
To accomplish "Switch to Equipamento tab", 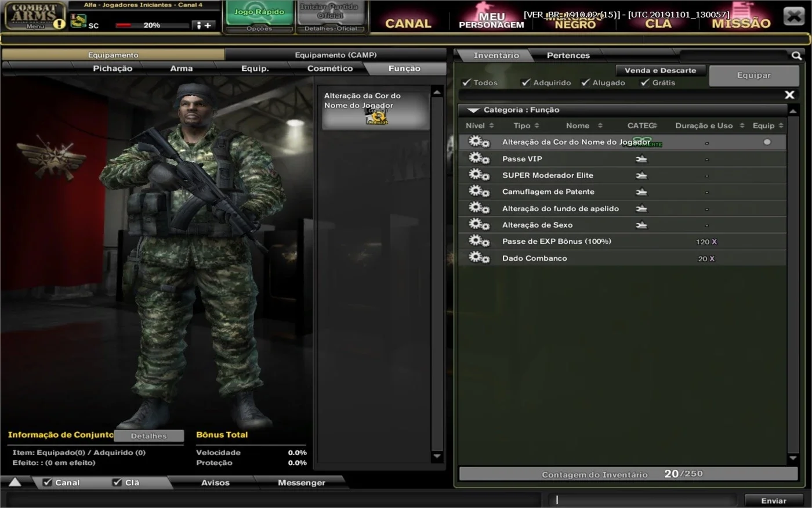I will (x=113, y=55).
